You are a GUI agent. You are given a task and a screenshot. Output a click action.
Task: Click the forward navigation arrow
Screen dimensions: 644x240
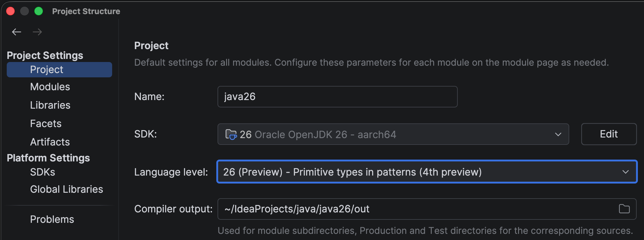coord(37,32)
